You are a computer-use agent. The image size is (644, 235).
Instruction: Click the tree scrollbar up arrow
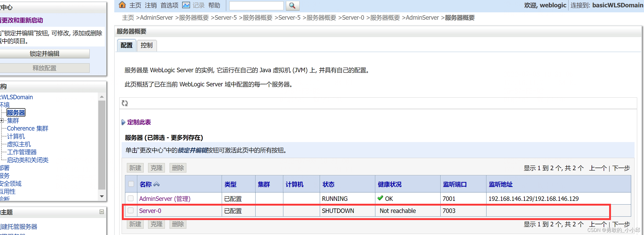click(x=102, y=97)
